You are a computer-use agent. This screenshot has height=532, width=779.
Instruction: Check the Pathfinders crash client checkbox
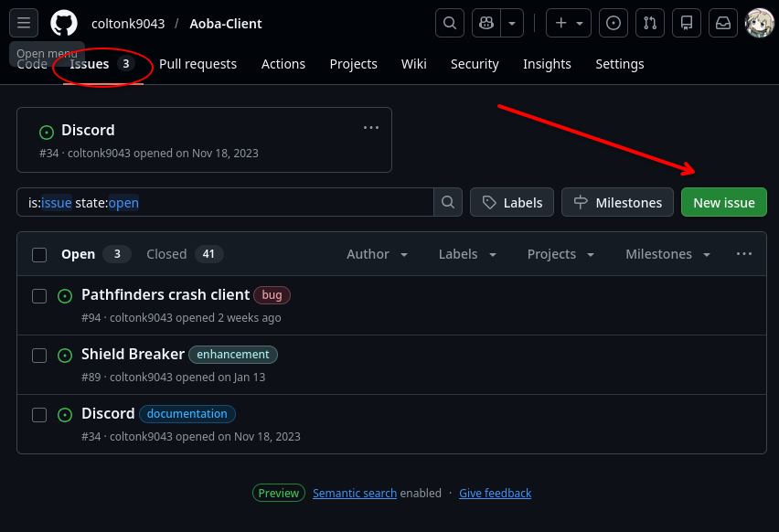click(39, 296)
